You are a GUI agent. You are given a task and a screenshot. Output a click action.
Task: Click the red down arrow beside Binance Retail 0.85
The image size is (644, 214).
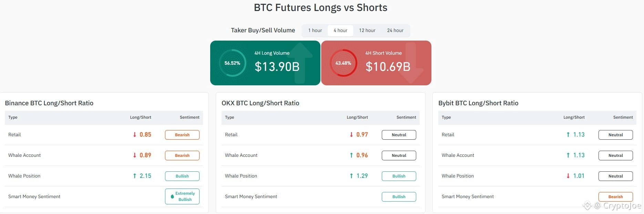[135, 135]
